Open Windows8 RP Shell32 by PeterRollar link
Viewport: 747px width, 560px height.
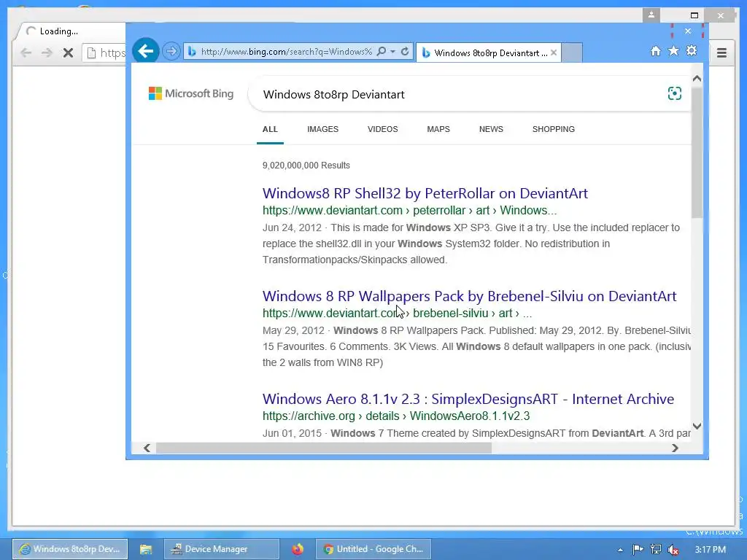(425, 193)
